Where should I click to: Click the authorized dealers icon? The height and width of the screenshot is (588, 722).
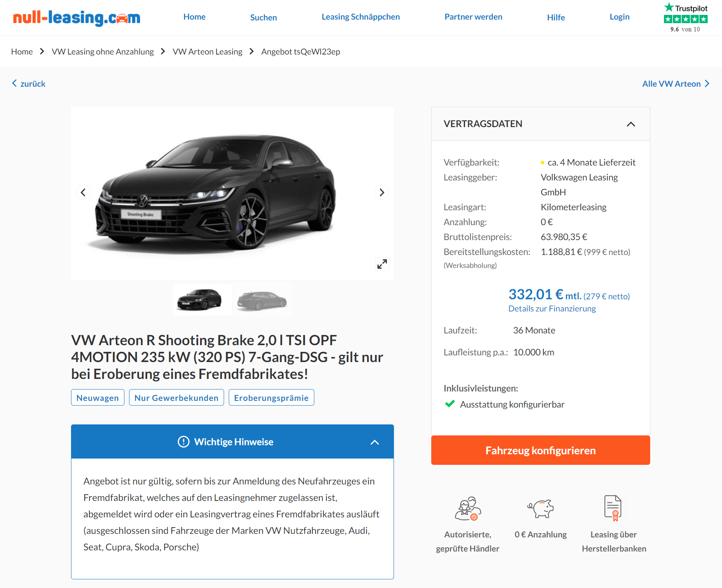pos(468,509)
